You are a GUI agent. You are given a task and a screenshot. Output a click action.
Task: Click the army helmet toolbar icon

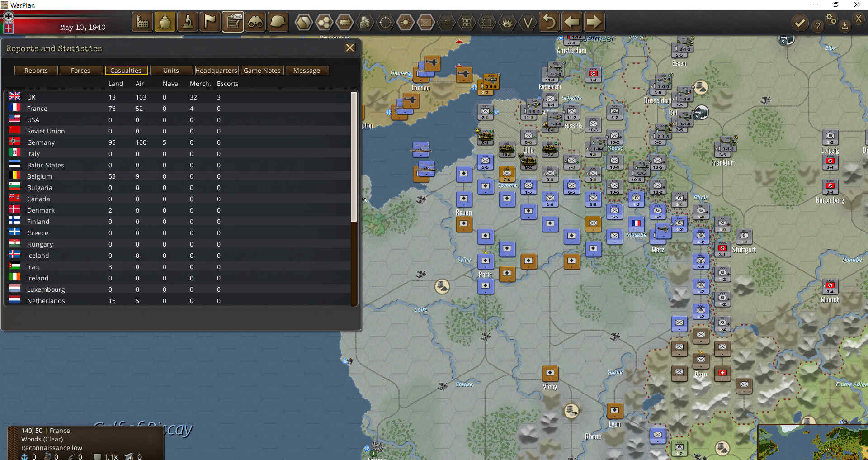(x=278, y=22)
